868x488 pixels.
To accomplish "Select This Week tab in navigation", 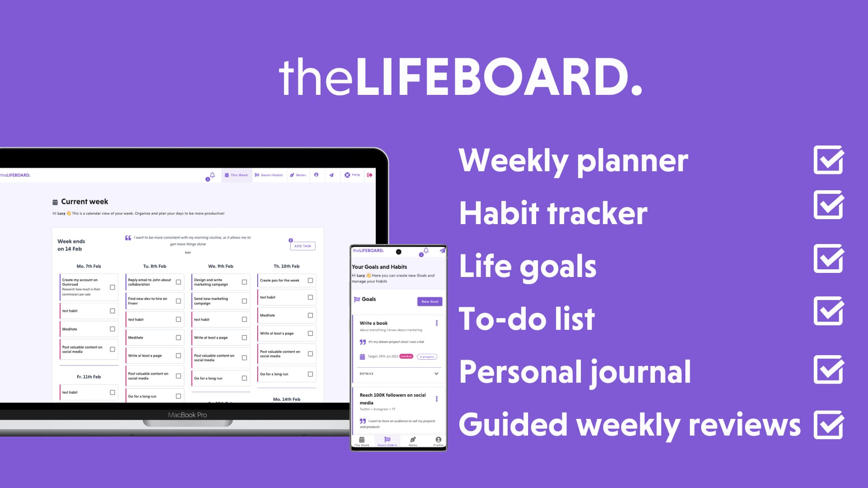I will 238,174.
